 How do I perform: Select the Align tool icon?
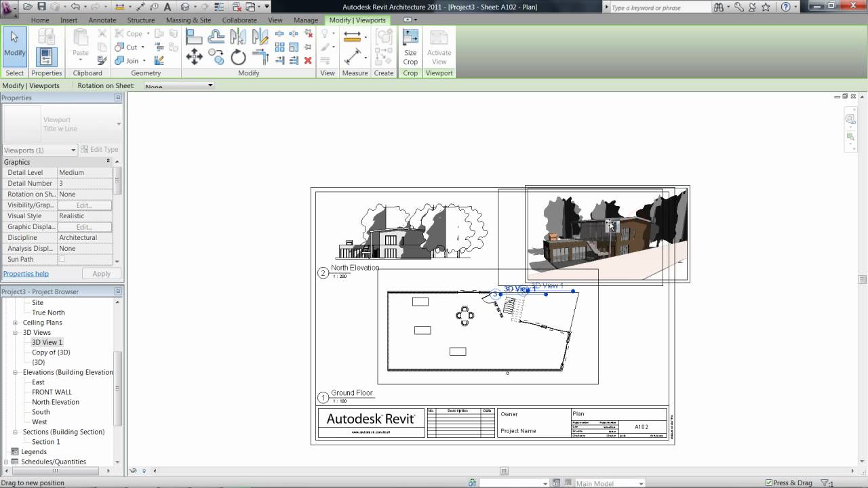click(x=194, y=36)
